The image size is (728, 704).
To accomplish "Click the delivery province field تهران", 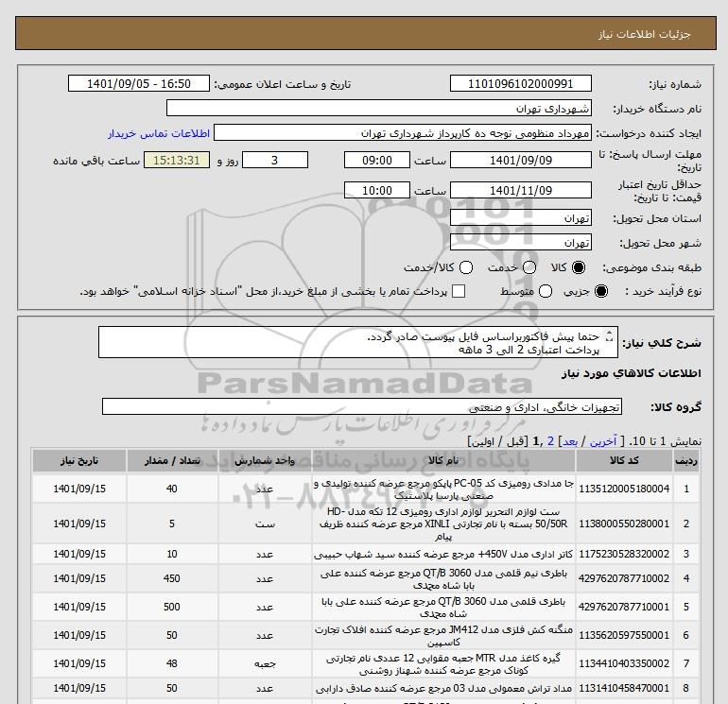I will point(520,217).
